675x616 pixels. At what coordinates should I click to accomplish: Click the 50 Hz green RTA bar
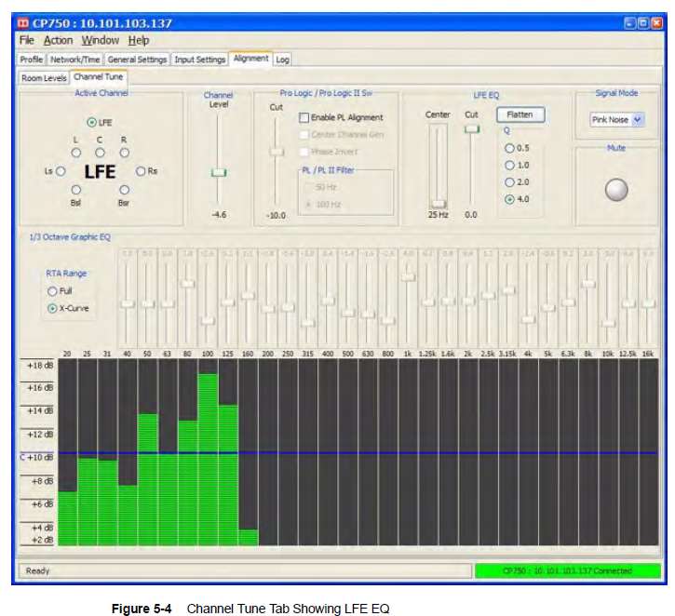click(x=147, y=479)
